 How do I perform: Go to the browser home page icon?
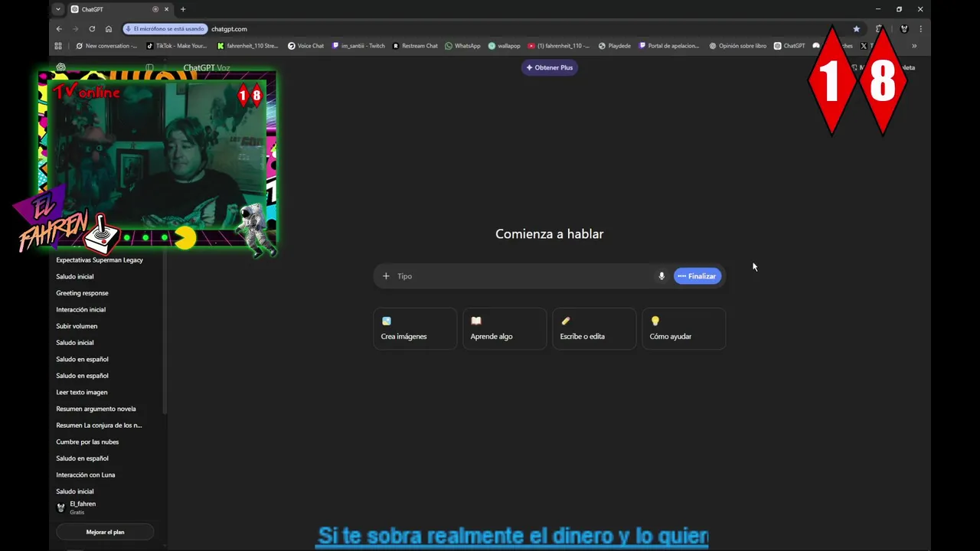[109, 29]
